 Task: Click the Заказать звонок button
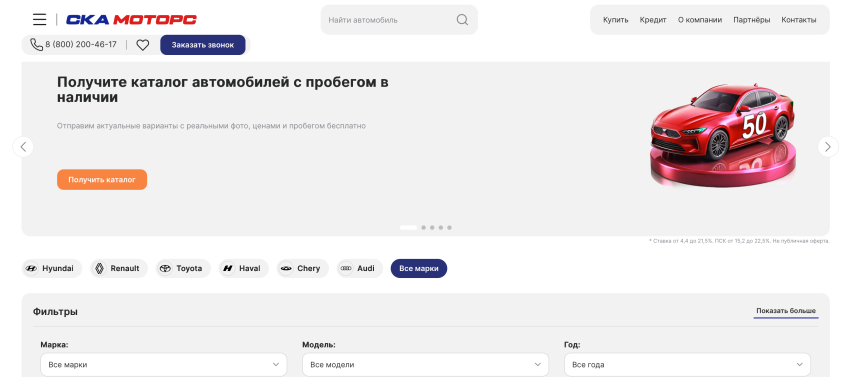[203, 45]
